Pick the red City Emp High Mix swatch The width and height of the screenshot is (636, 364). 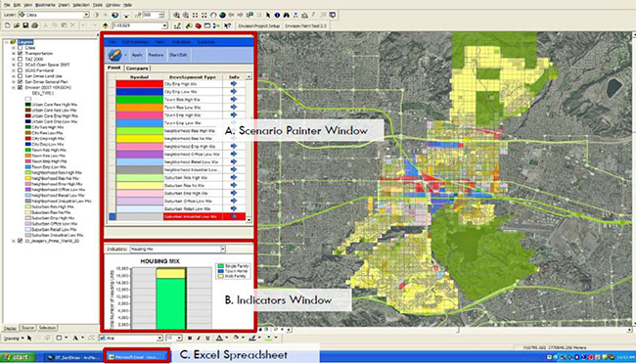(140, 83)
